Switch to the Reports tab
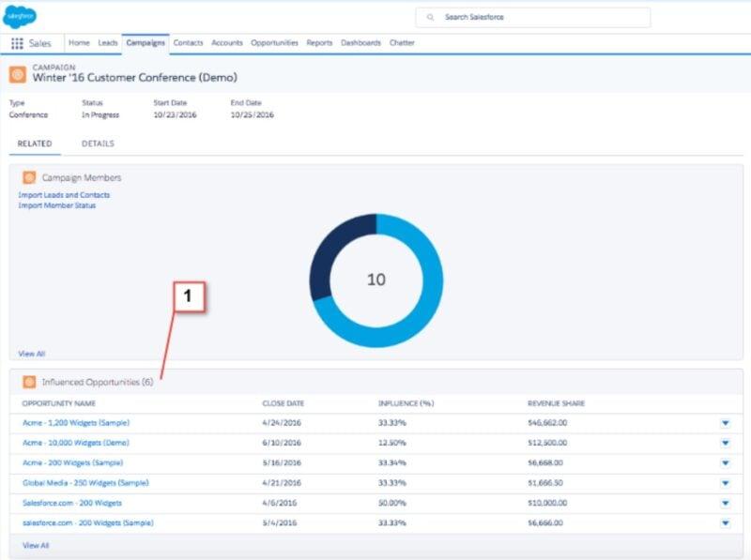The width and height of the screenshot is (751, 560). coord(319,42)
